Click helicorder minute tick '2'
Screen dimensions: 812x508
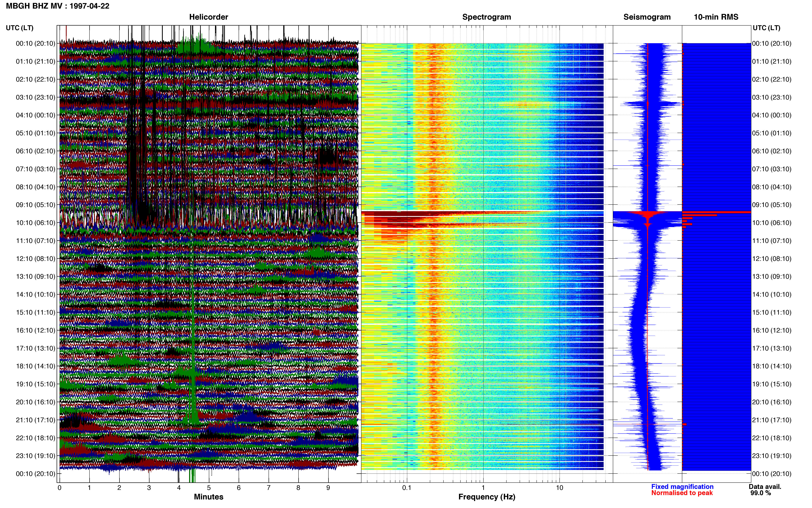coord(119,488)
